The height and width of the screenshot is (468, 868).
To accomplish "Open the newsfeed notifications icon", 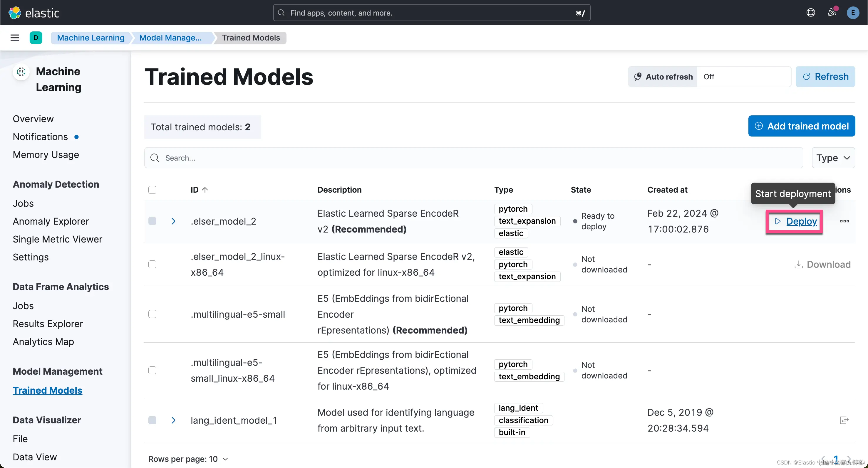I will (832, 13).
